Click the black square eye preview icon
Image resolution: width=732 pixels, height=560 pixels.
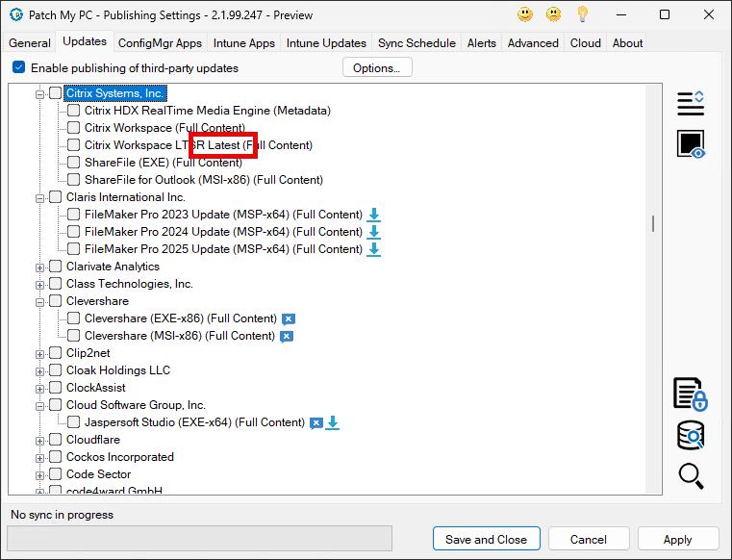(691, 144)
